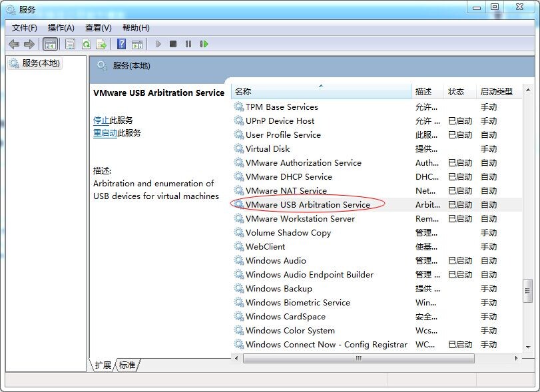The height and width of the screenshot is (392, 540).
Task: Minimize the 服务 window
Action: tap(477, 7)
